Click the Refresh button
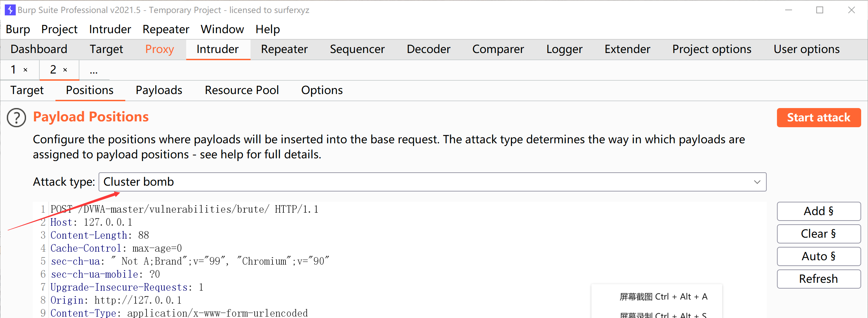Screen dimensions: 868x318 click(819, 279)
